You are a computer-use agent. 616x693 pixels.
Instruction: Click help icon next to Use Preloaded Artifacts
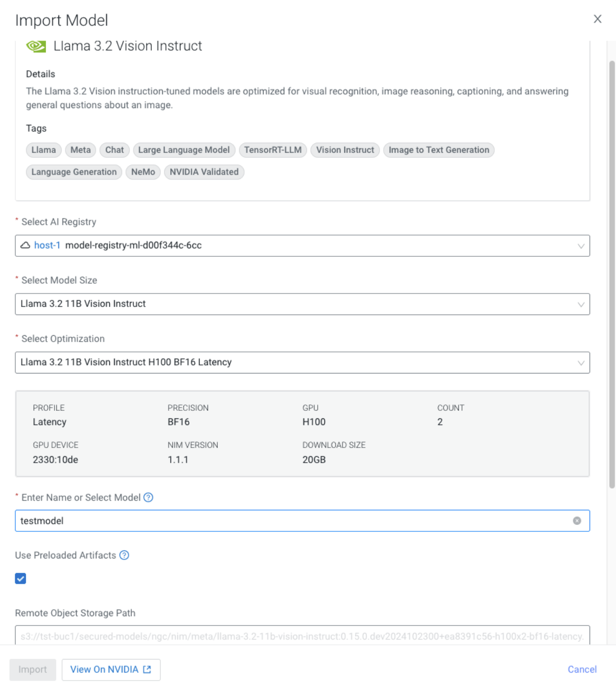[x=124, y=555]
